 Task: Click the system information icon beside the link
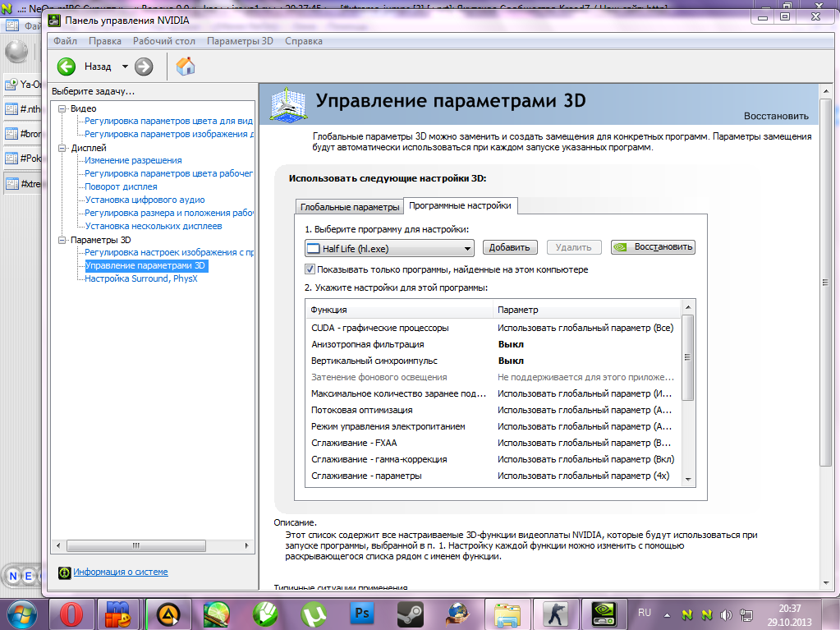tap(64, 573)
